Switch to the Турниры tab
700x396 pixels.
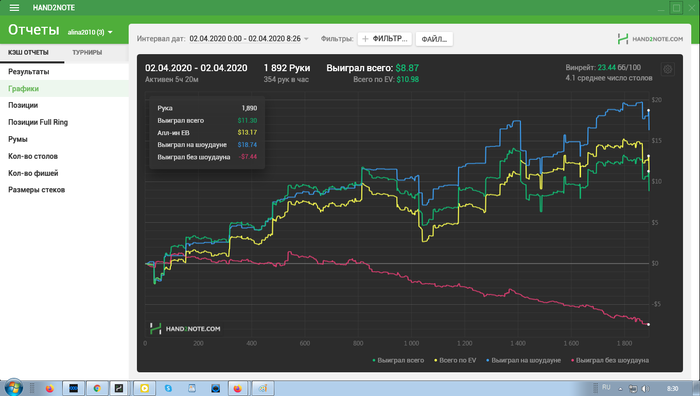tap(87, 52)
